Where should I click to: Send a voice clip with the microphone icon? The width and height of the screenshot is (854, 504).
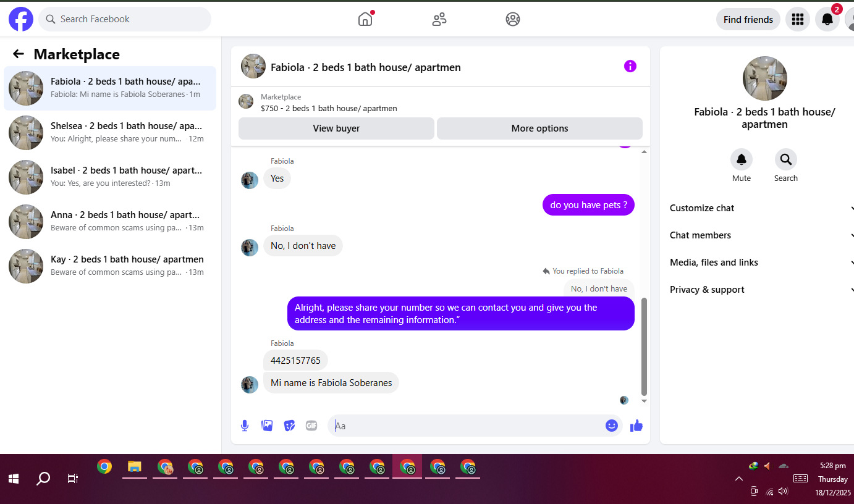(245, 426)
